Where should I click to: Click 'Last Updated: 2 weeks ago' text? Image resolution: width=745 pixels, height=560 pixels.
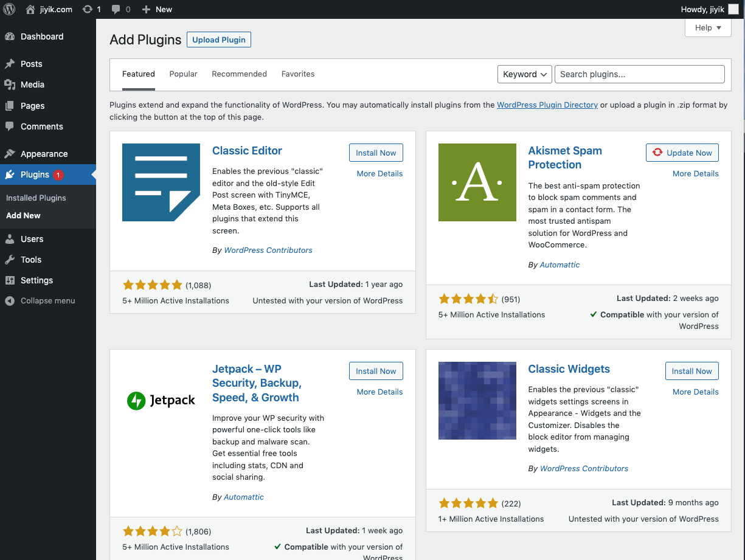click(668, 299)
